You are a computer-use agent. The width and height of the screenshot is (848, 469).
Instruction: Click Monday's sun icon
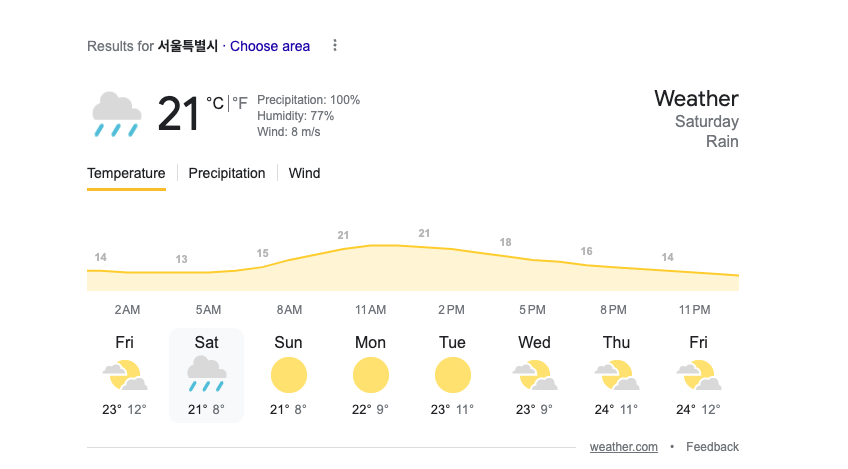(370, 375)
